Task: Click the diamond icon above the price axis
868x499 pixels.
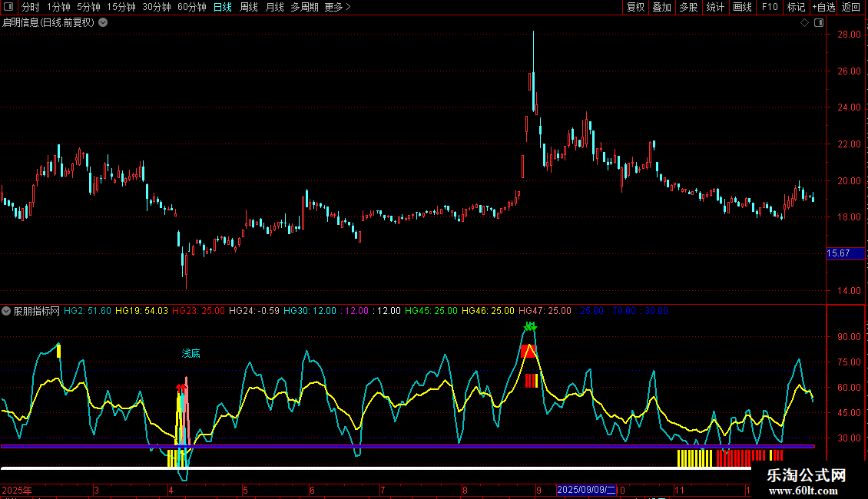Action: [805, 23]
